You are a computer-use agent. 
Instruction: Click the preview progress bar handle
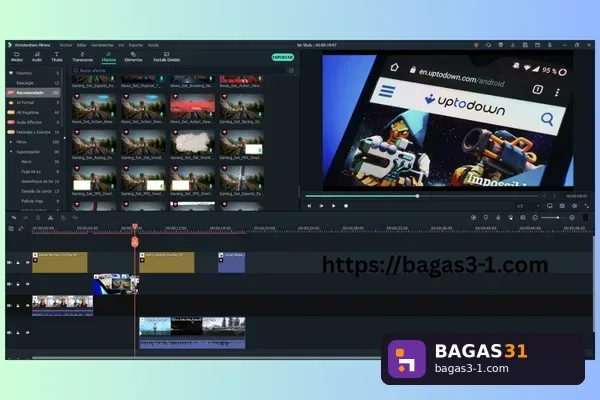pyautogui.click(x=417, y=196)
